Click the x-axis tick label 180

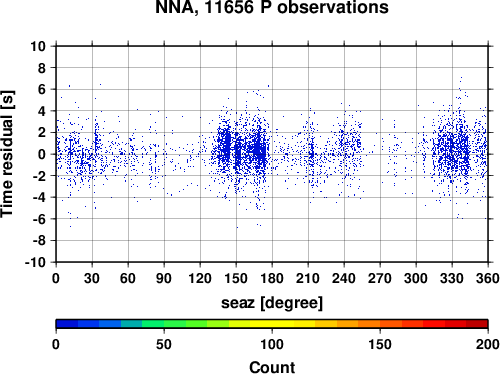(272, 278)
